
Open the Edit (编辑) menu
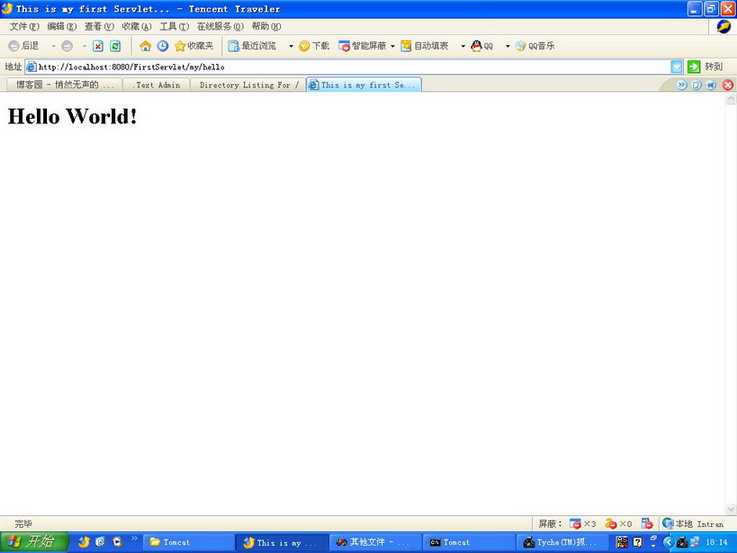click(62, 26)
